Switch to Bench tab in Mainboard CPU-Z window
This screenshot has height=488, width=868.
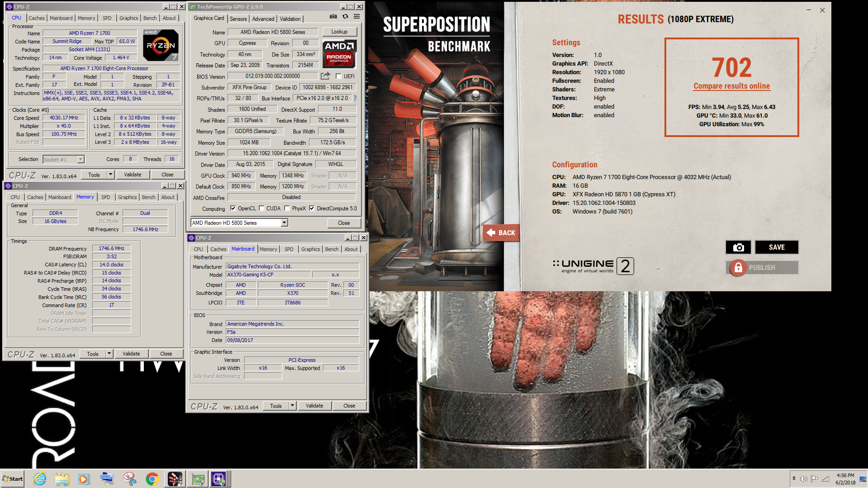[332, 249]
